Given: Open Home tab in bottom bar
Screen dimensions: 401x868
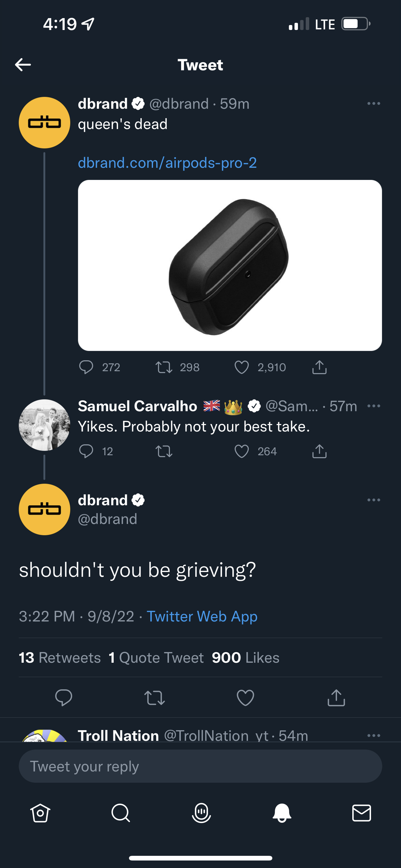Looking at the screenshot, I should tap(40, 813).
